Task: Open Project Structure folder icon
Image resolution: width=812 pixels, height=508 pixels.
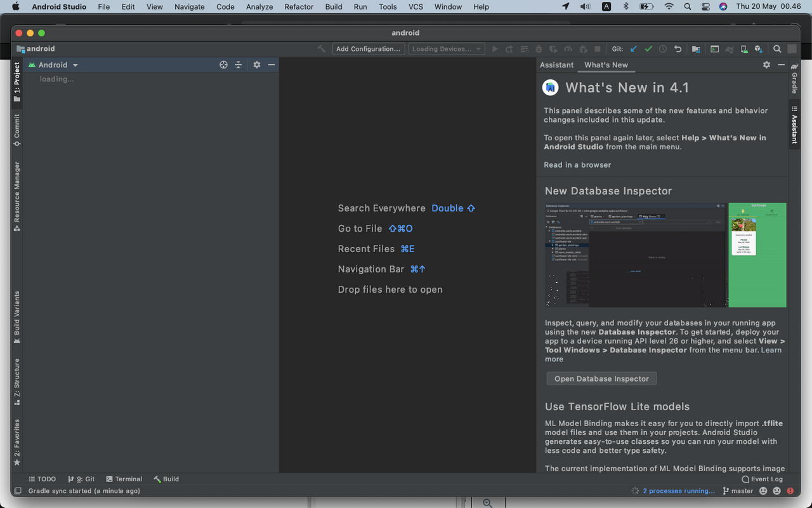Action: point(696,49)
